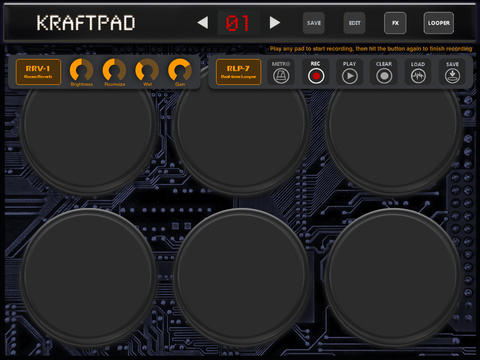This screenshot has width=480, height=360.
Task: Click the top bar SAVE button
Action: point(314,23)
